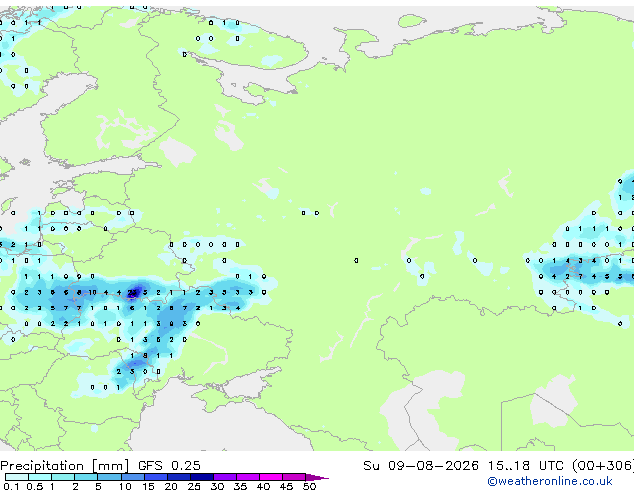The image size is (634, 490).
Task: Click the 'GFS 0.25' model label
Action: click(169, 466)
